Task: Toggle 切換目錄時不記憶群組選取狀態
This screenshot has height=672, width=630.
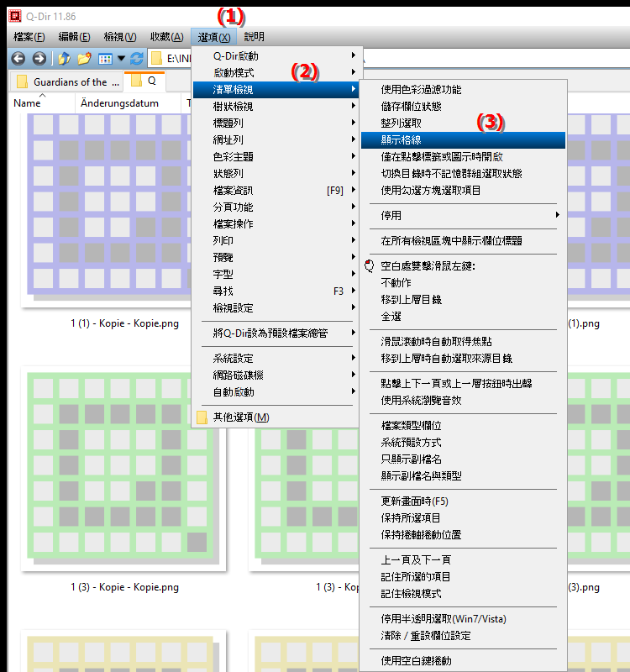Action: click(x=463, y=174)
